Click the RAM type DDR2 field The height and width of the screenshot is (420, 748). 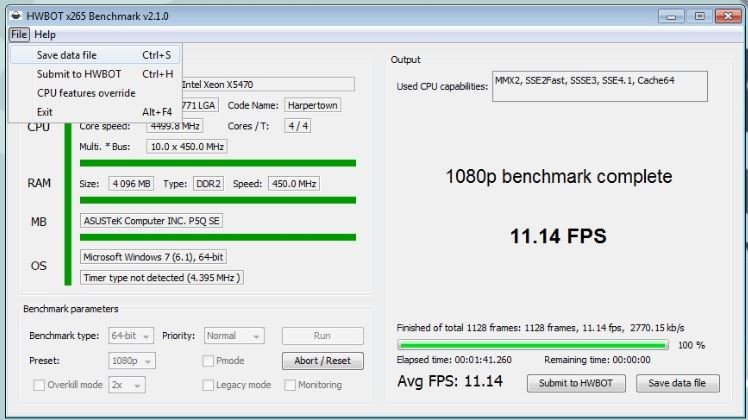tap(208, 184)
